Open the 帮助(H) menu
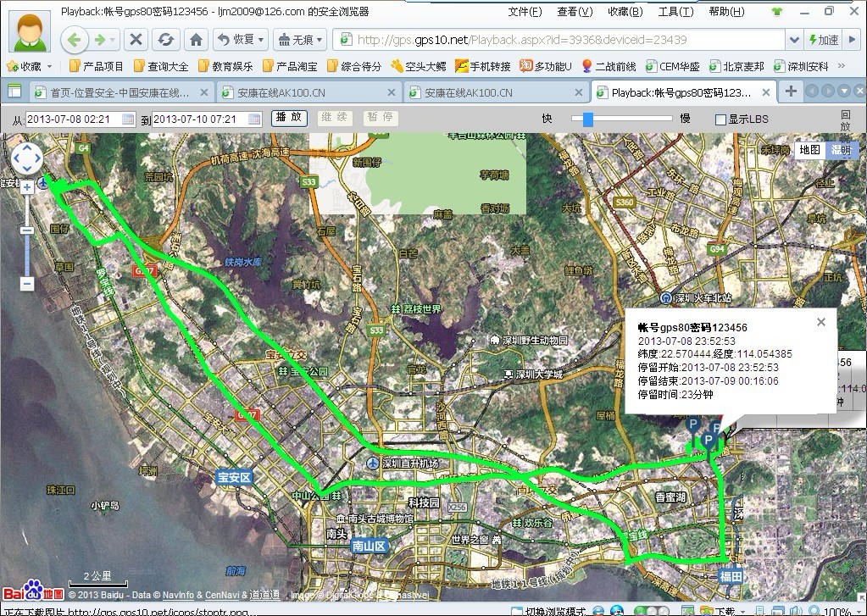The image size is (867, 616). tap(726, 12)
